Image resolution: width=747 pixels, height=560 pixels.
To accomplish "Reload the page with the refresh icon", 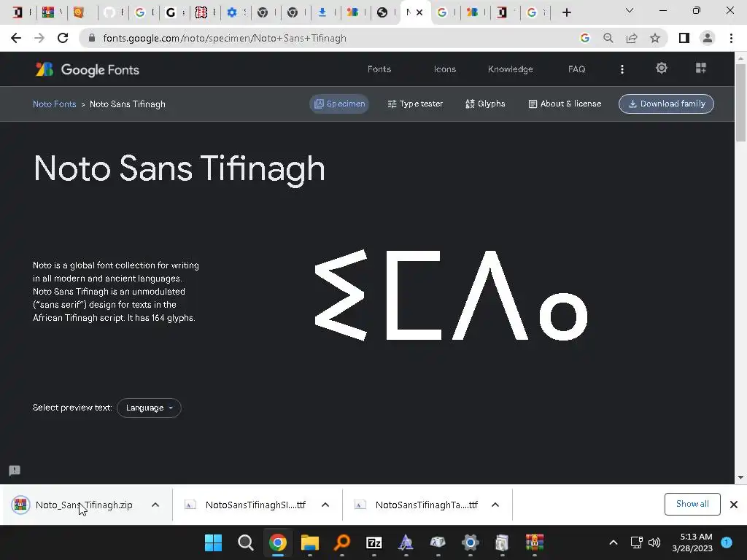I will 63,38.
